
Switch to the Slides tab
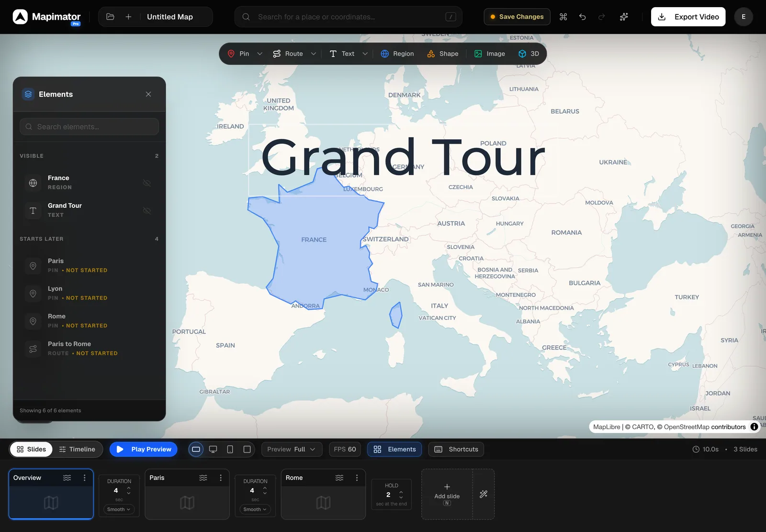click(x=31, y=449)
